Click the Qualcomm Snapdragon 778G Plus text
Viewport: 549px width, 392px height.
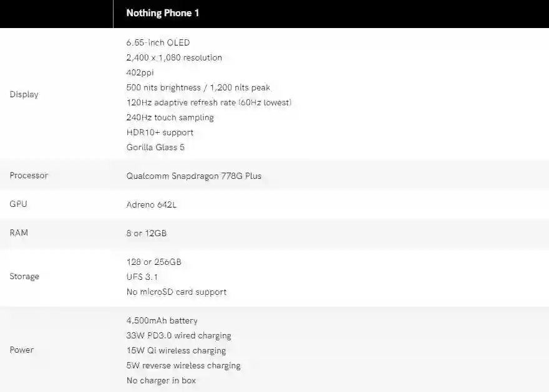click(194, 176)
